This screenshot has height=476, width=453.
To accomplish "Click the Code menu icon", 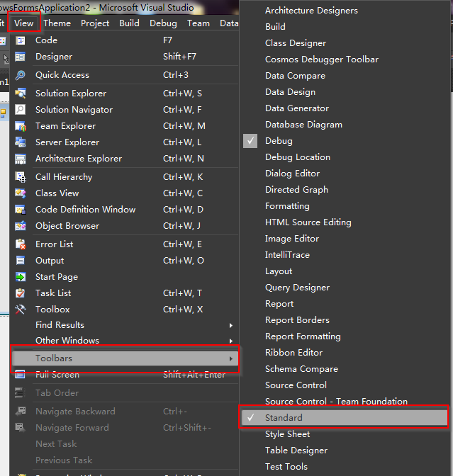I will pyautogui.click(x=21, y=40).
